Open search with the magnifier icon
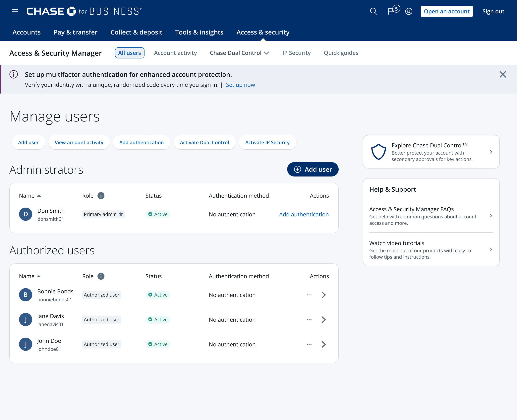This screenshot has height=420, width=517. point(374,11)
